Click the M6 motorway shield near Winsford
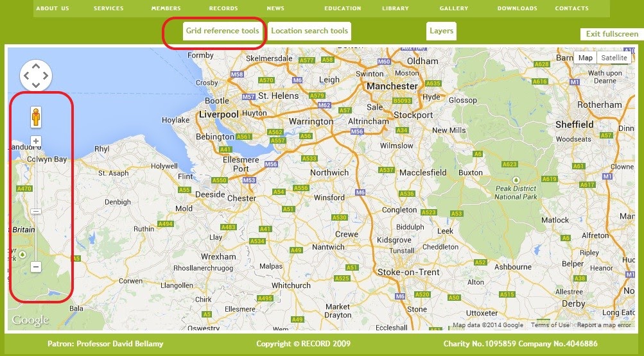The height and width of the screenshot is (356, 644). pos(360,192)
